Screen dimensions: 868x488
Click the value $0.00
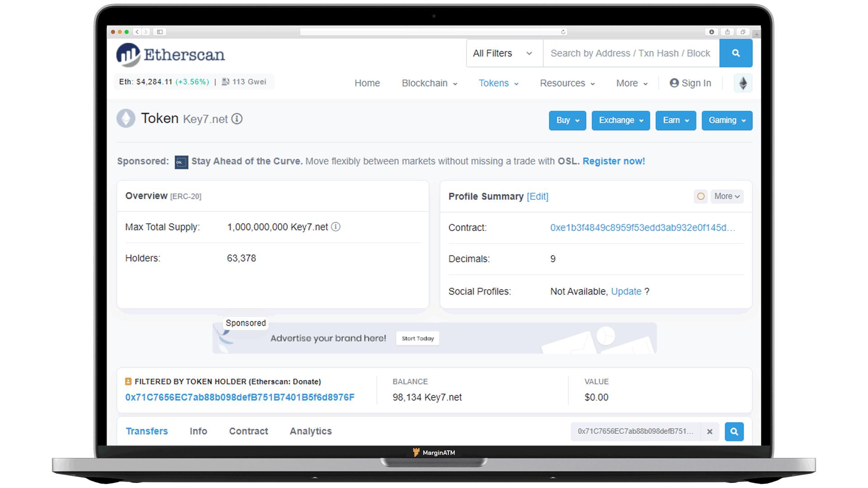click(596, 397)
